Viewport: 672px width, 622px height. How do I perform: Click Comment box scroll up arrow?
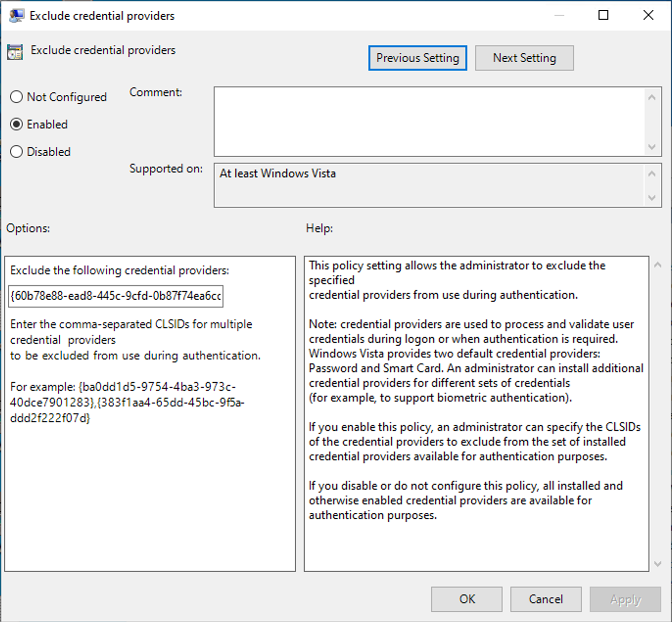point(652,97)
